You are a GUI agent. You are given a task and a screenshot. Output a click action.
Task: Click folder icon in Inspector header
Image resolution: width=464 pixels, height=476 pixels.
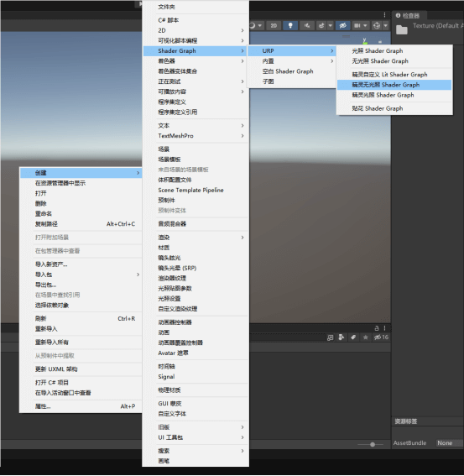(401, 29)
